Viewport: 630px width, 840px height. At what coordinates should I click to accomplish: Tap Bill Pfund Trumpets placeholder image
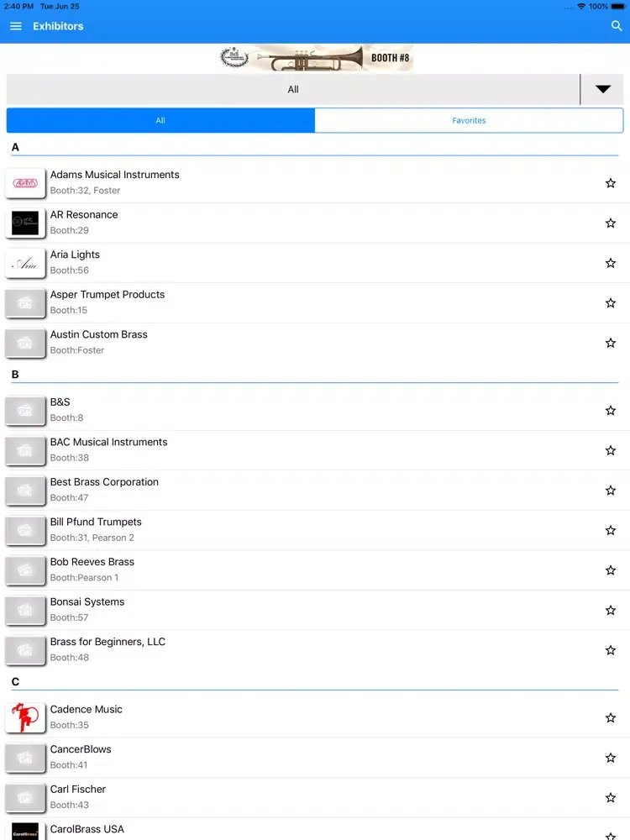(x=25, y=530)
